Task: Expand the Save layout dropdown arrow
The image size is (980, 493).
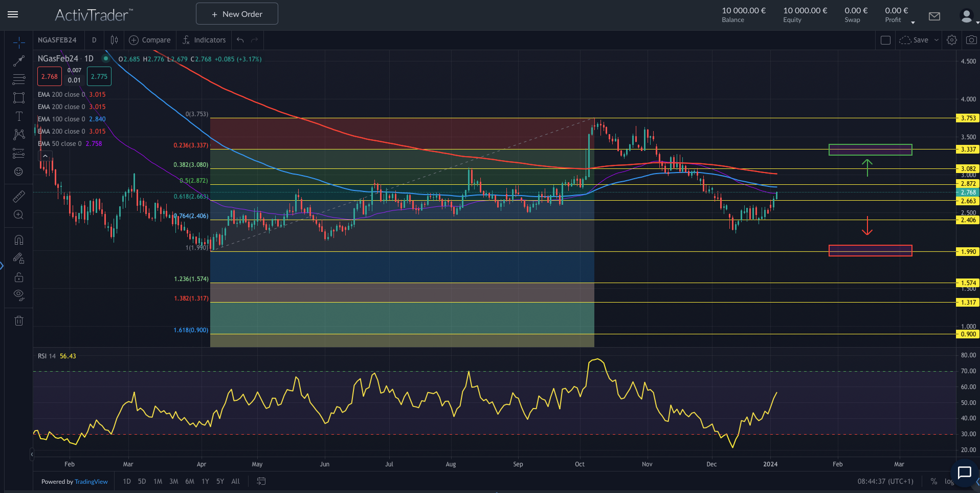Action: [937, 40]
